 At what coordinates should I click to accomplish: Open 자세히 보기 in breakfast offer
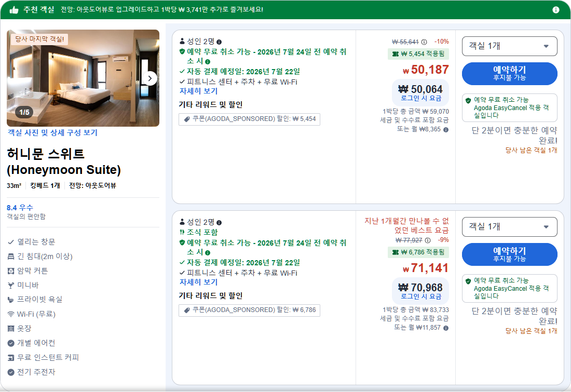pyautogui.click(x=198, y=282)
